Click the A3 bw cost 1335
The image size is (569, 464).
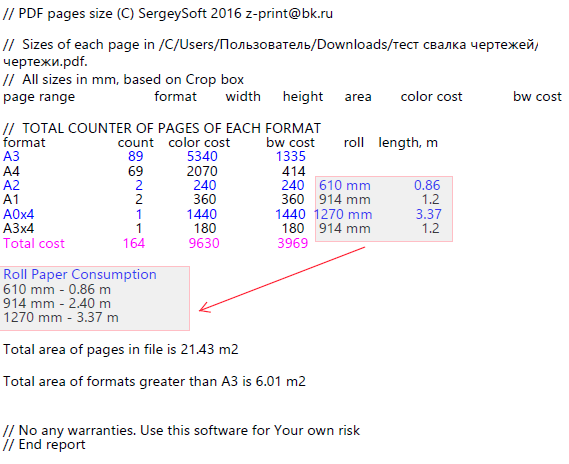(291, 156)
